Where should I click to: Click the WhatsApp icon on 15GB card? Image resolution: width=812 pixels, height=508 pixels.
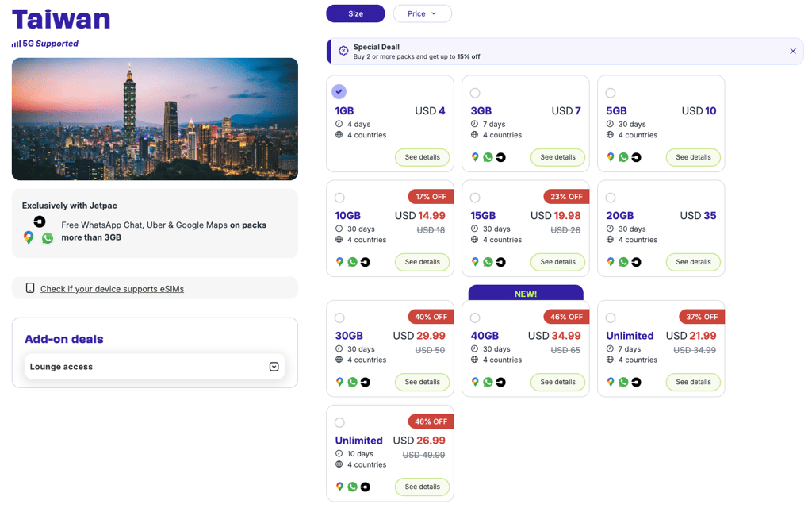pos(488,262)
